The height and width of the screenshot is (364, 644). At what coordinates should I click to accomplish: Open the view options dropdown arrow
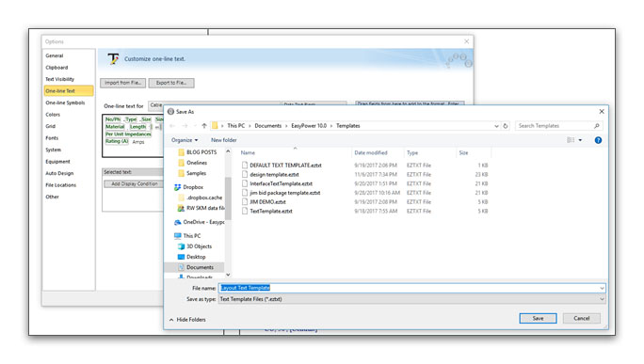(x=580, y=140)
